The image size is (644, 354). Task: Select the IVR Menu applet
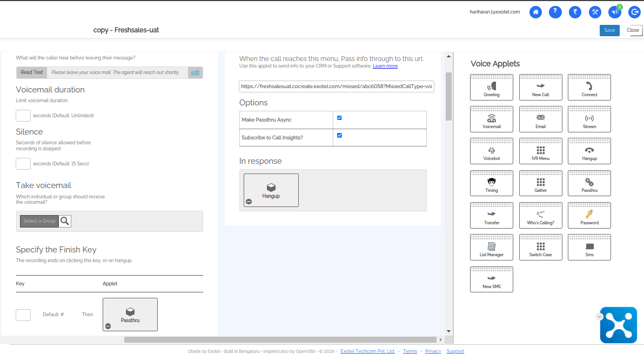(540, 151)
